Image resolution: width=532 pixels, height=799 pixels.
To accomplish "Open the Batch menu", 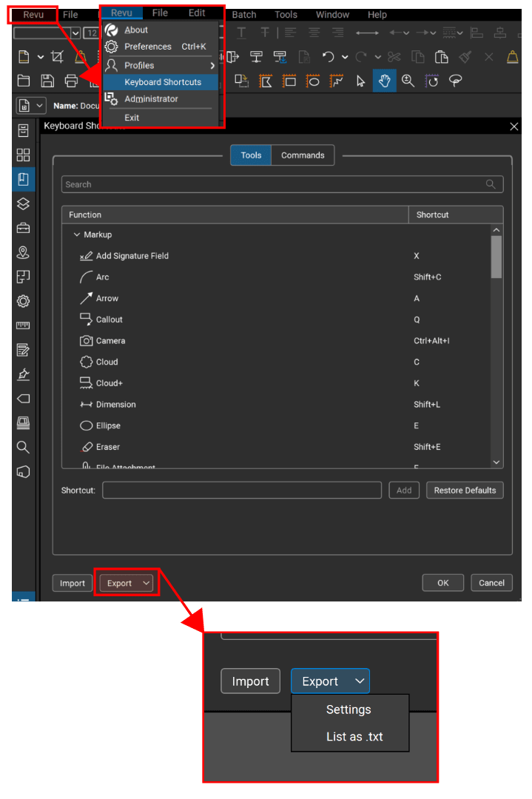I will [244, 15].
